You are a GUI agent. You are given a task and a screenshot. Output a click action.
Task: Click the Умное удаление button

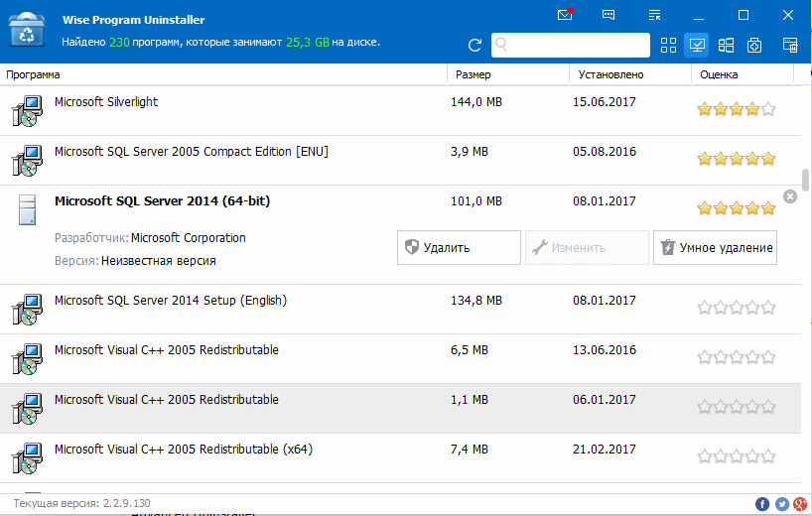pyautogui.click(x=715, y=248)
